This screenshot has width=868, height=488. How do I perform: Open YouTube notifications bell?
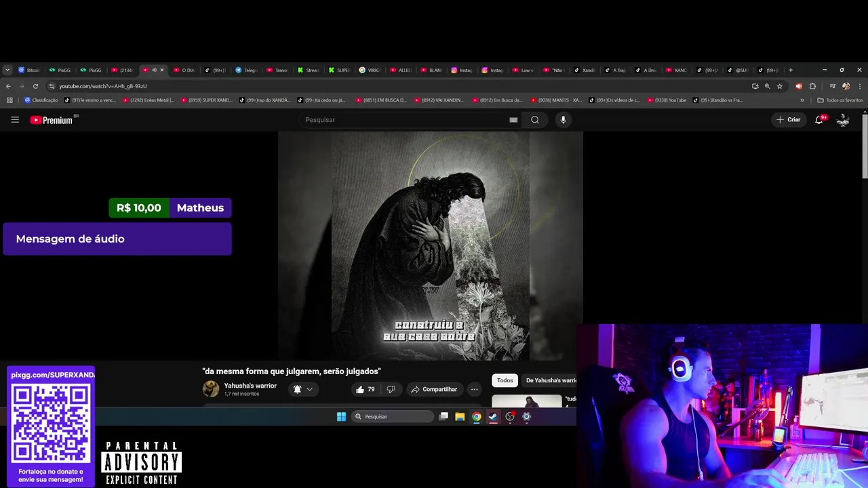[819, 120]
